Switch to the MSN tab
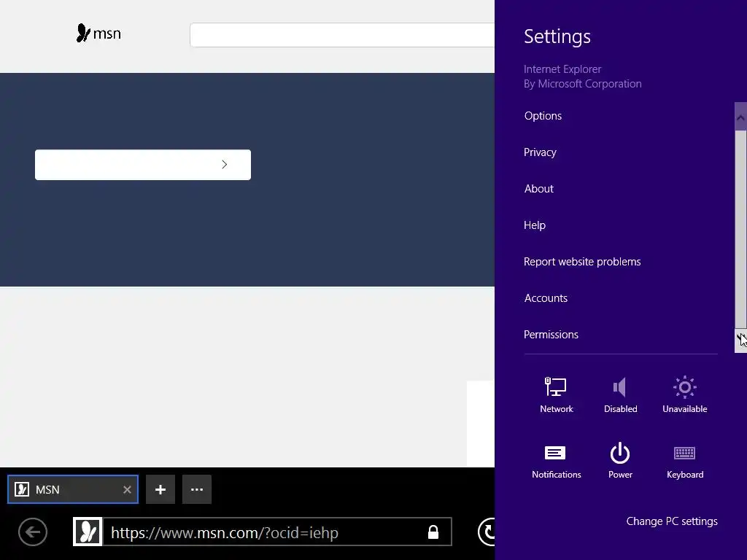This screenshot has width=747, height=560. tap(73, 489)
